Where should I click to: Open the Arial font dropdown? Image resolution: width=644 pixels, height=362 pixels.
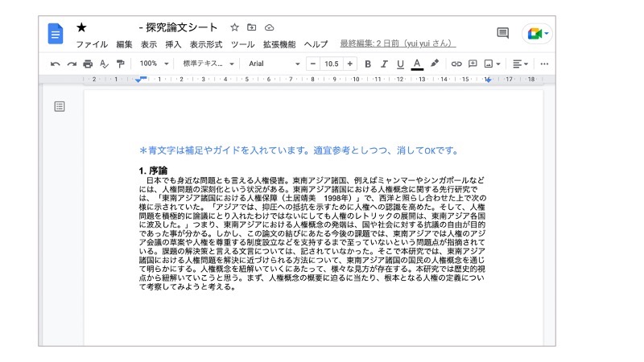pyautogui.click(x=274, y=64)
